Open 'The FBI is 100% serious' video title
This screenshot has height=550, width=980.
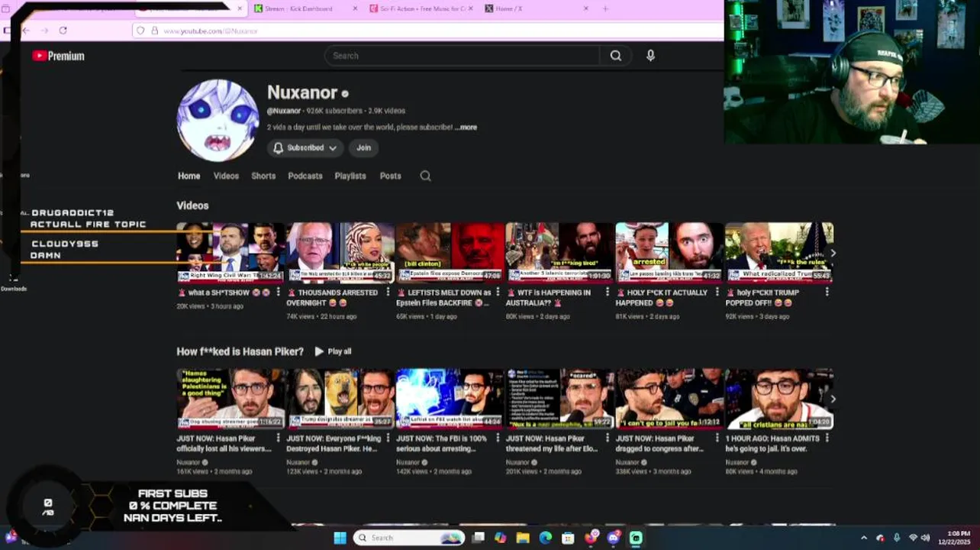[443, 444]
